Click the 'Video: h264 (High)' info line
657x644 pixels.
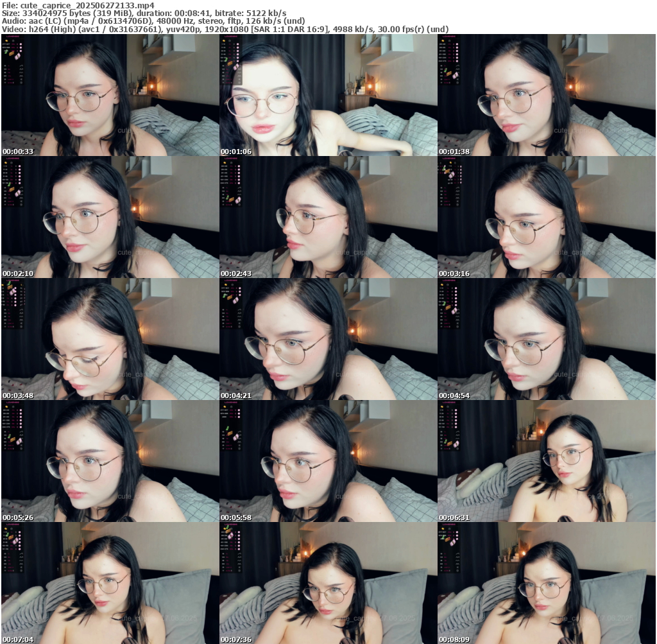coord(225,29)
